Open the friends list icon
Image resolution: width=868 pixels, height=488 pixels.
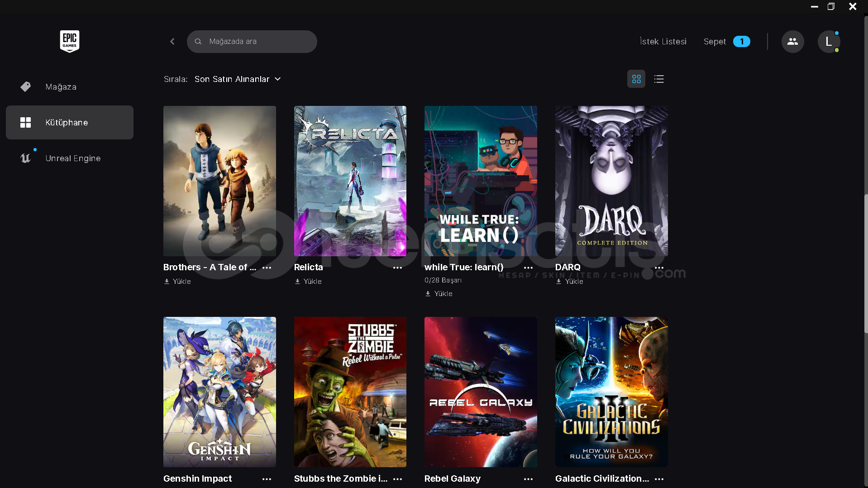tap(792, 42)
